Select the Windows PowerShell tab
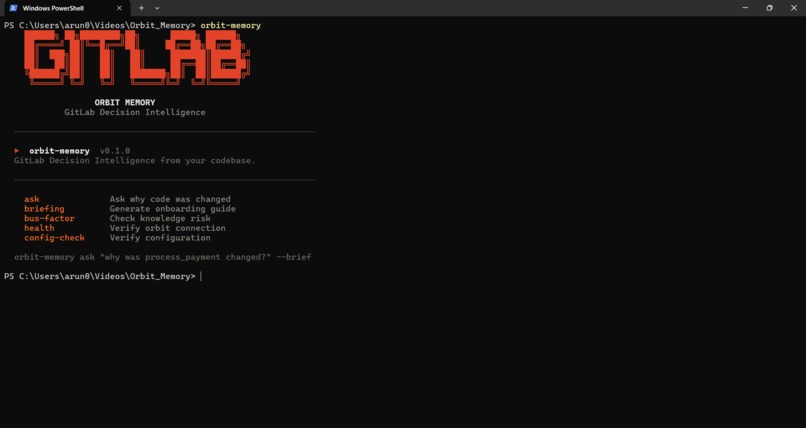The image size is (806, 428). 65,8
